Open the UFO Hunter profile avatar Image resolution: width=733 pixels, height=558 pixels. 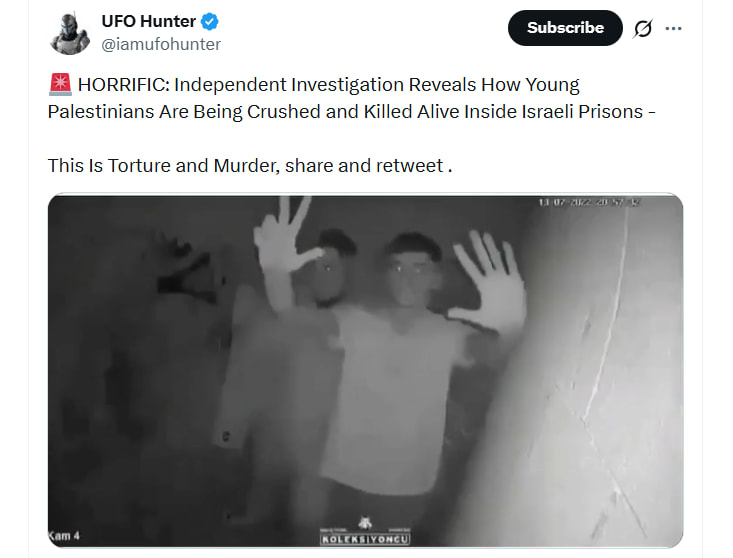coord(70,34)
